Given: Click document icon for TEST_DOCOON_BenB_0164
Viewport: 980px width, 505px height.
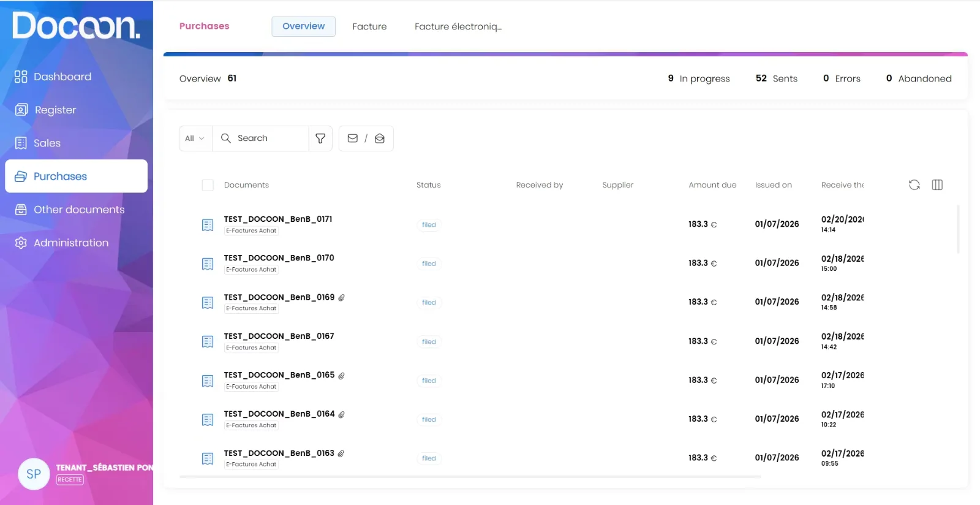Looking at the screenshot, I should coord(208,420).
